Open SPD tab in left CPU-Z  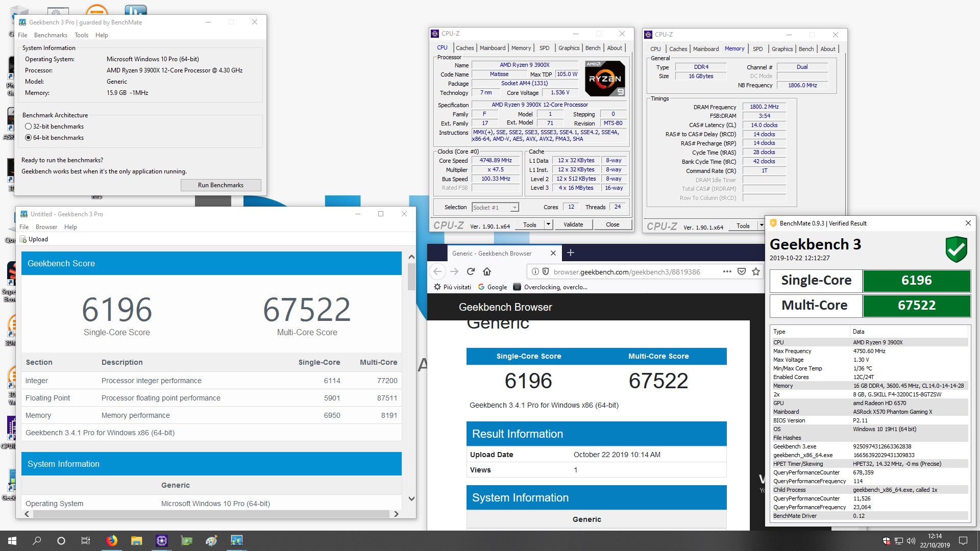pyautogui.click(x=545, y=48)
